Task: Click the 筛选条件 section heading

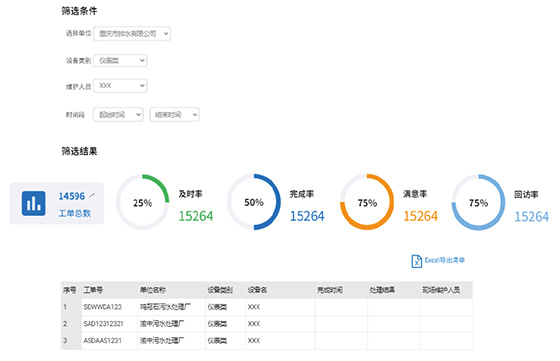Action: [x=79, y=11]
